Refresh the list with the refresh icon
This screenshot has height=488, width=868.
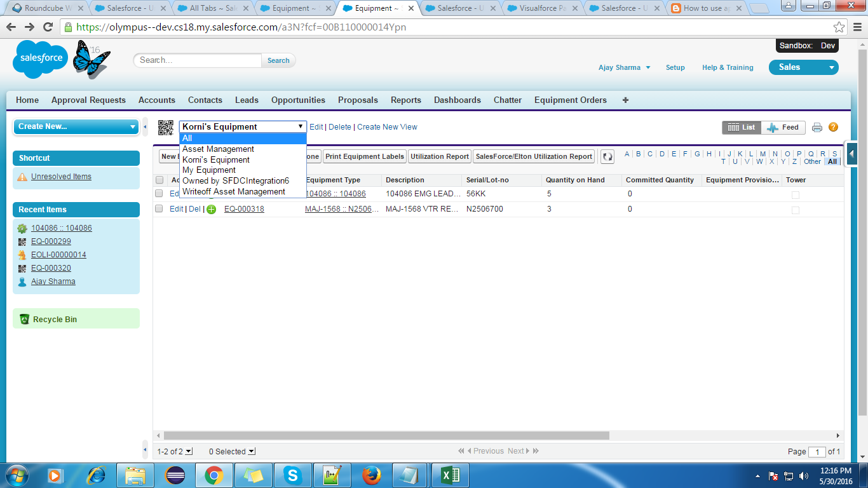pos(607,156)
